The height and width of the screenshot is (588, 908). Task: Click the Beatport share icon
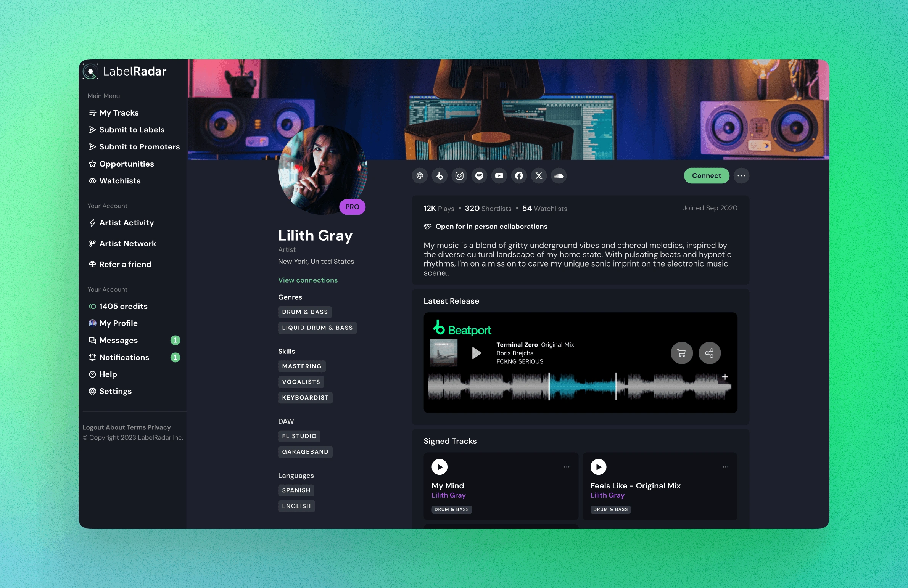pos(709,353)
